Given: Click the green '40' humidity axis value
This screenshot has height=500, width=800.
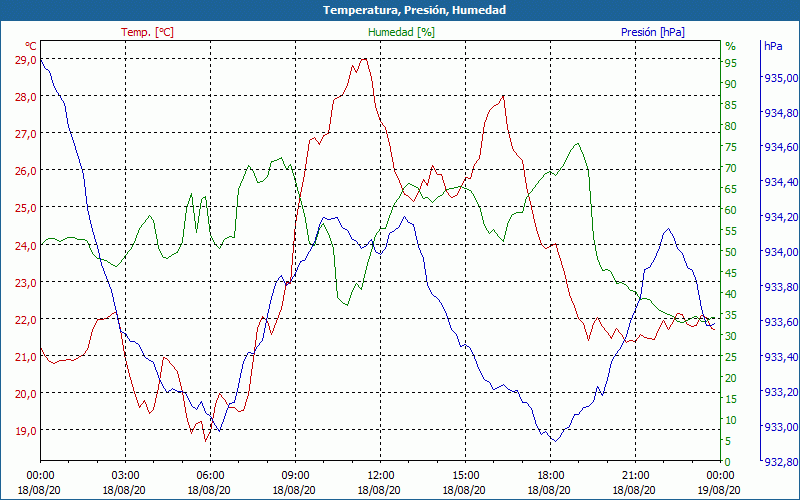Looking at the screenshot, I should (x=731, y=294).
